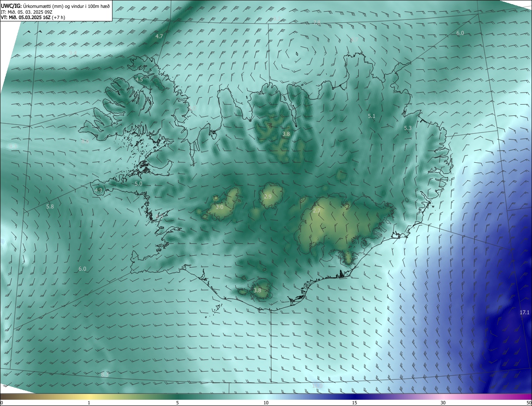Click the 3.0 value on the glacier
The height and width of the screenshot is (406, 532).
coord(220,207)
